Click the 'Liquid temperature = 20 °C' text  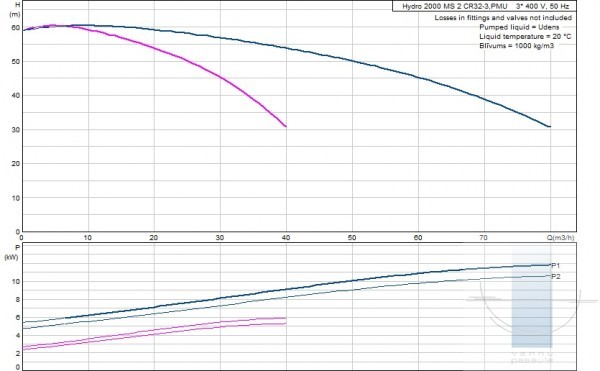525,36
